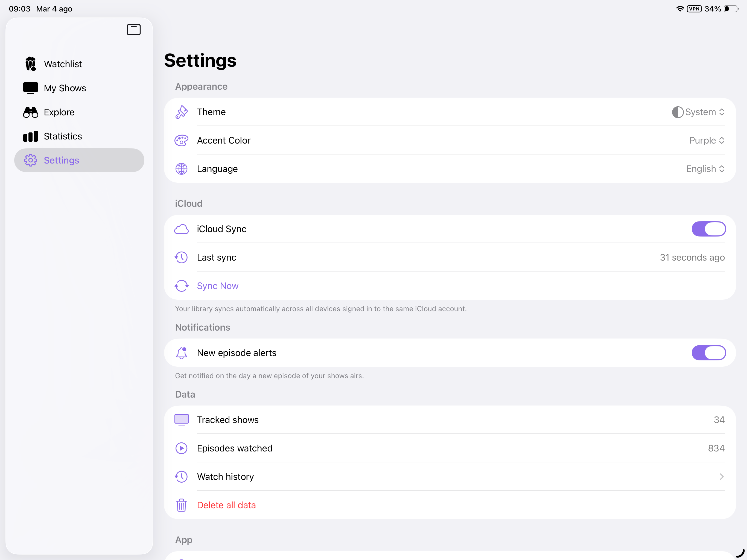Tap the Sync Now link
Screen dimensions: 747x560
217,286
